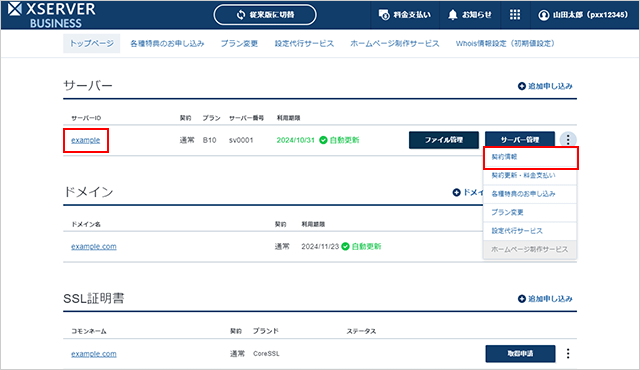
Task: Select 契約情報 from the dropdown menu
Action: (530, 157)
